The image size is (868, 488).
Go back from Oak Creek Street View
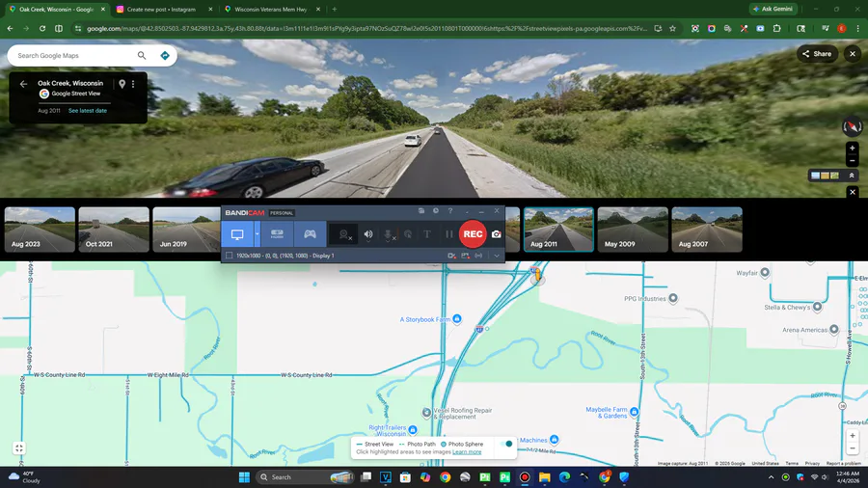23,84
